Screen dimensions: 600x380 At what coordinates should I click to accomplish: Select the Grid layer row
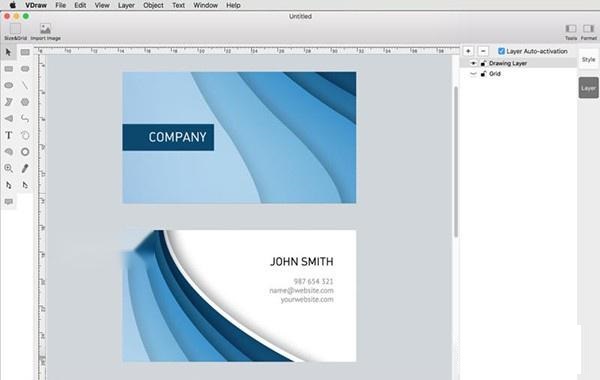point(518,74)
